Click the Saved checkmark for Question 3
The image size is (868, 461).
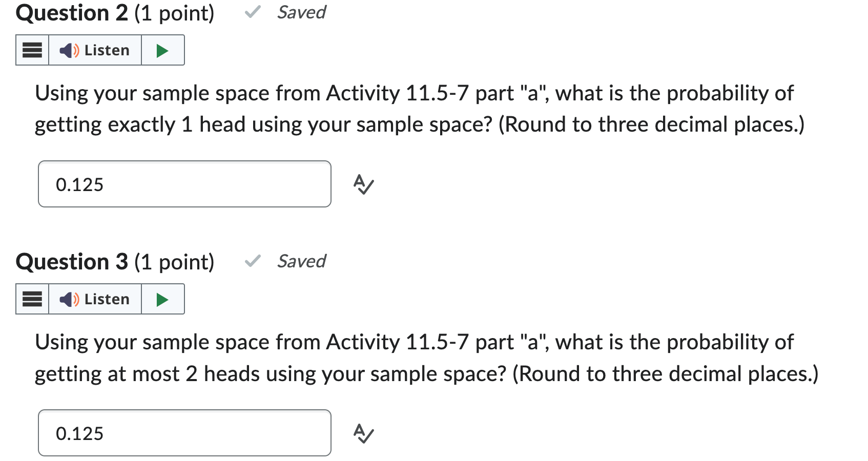click(252, 261)
